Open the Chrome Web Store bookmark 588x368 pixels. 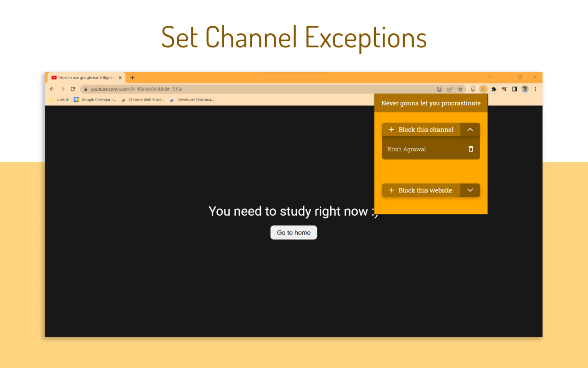pyautogui.click(x=143, y=99)
